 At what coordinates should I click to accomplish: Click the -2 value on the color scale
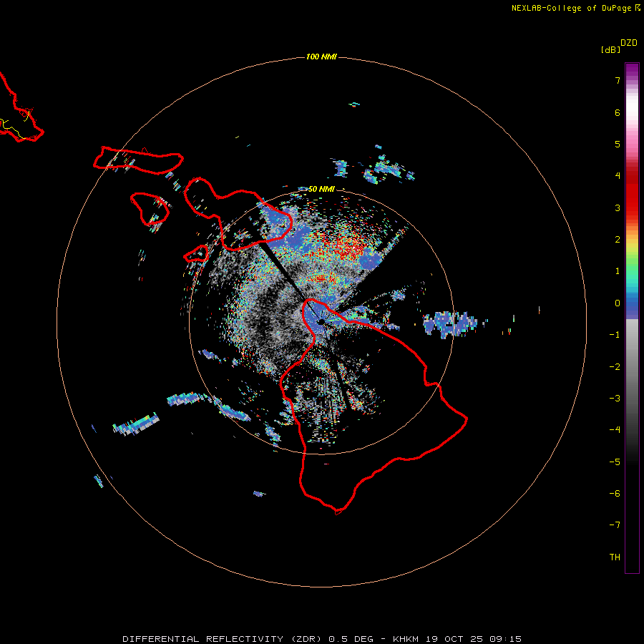pos(615,367)
